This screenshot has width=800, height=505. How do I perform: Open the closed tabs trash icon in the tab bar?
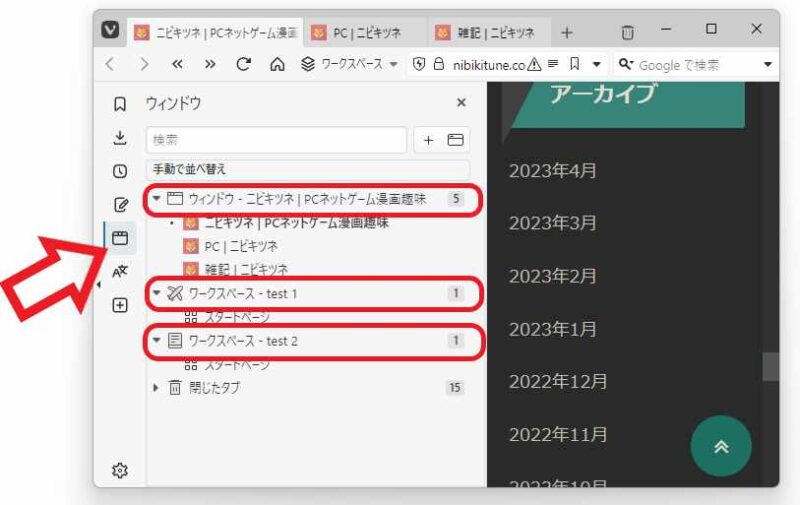coord(627,33)
